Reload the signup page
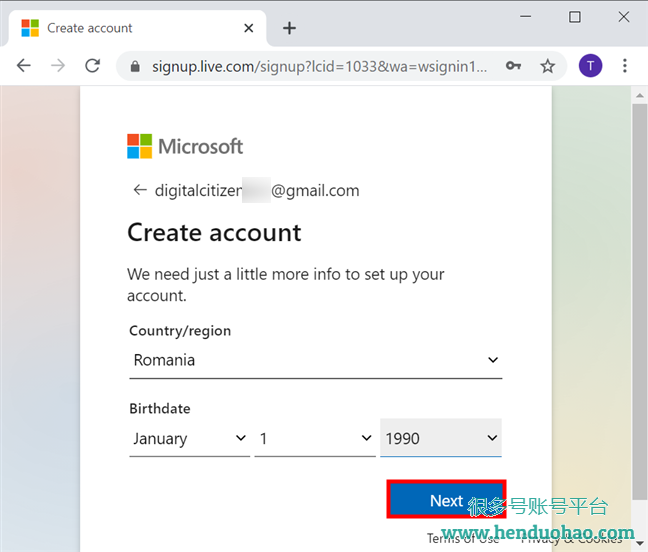The image size is (648, 552). pyautogui.click(x=92, y=66)
